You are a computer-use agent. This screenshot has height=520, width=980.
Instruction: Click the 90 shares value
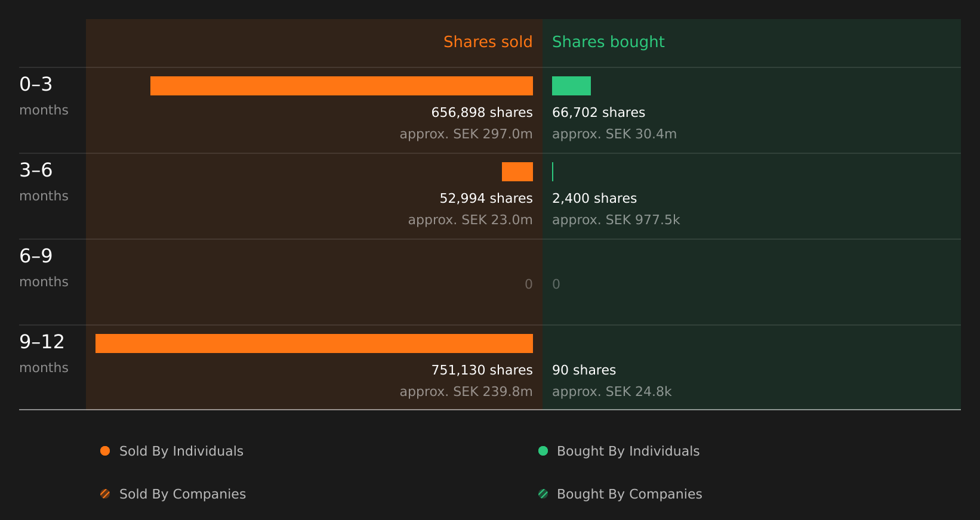[x=584, y=370]
